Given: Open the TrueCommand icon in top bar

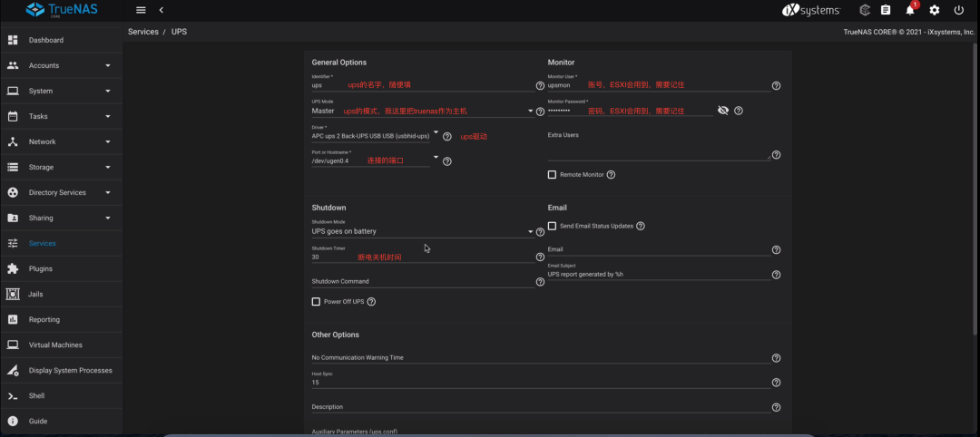Looking at the screenshot, I should 865,10.
